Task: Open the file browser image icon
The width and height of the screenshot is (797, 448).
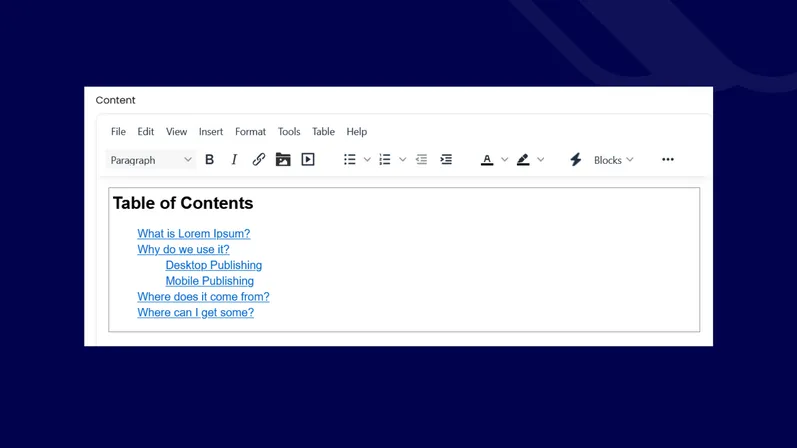Action: (283, 160)
